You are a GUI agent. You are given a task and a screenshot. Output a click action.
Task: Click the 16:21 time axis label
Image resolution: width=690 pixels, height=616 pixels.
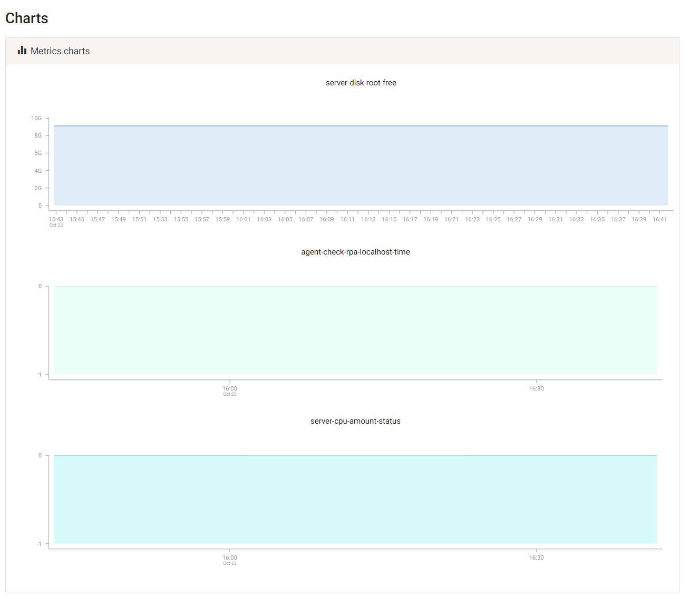click(452, 219)
